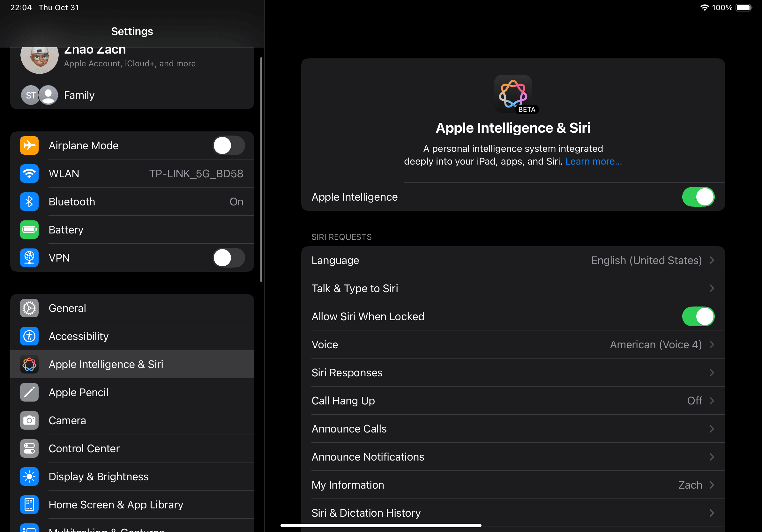Screen dimensions: 762x532
Task: Click the Learn more link
Action: tap(594, 161)
